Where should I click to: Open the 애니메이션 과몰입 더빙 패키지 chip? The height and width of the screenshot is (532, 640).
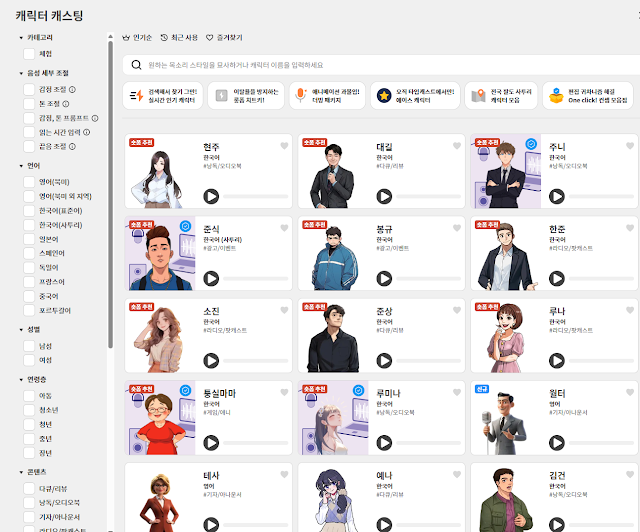pos(327,96)
